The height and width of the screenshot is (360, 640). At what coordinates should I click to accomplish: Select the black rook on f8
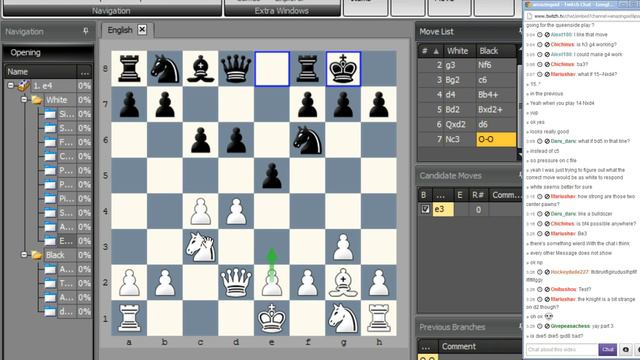[307, 68]
